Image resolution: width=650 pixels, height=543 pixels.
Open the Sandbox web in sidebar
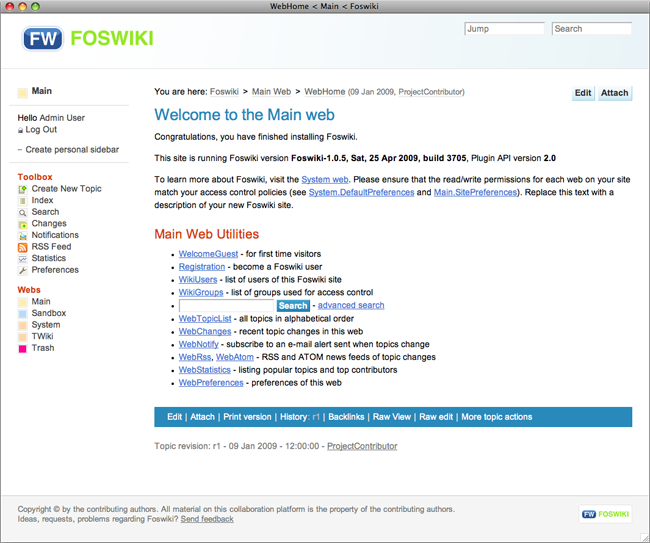(49, 313)
